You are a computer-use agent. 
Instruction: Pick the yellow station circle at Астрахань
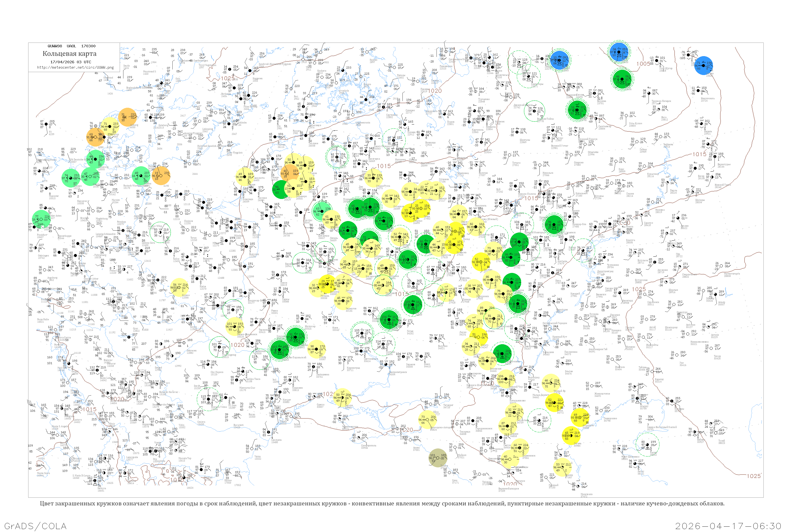[580, 417]
